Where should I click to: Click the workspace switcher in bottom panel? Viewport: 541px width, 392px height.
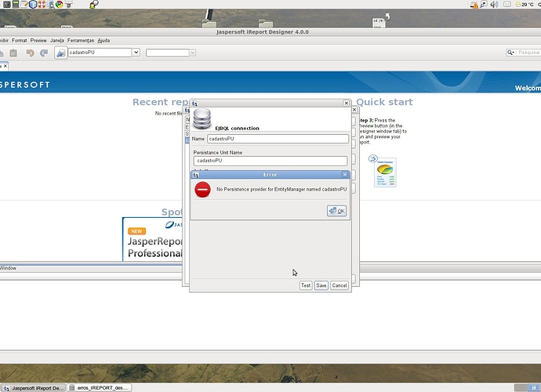coord(527,388)
